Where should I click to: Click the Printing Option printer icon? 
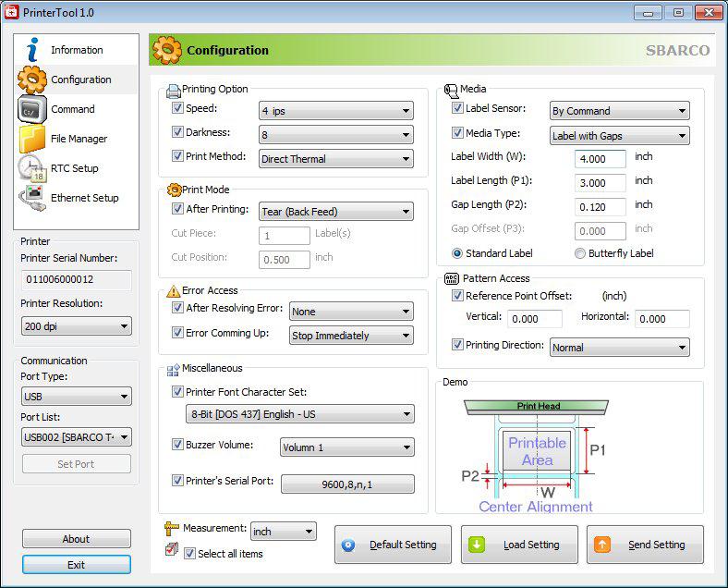click(173, 90)
